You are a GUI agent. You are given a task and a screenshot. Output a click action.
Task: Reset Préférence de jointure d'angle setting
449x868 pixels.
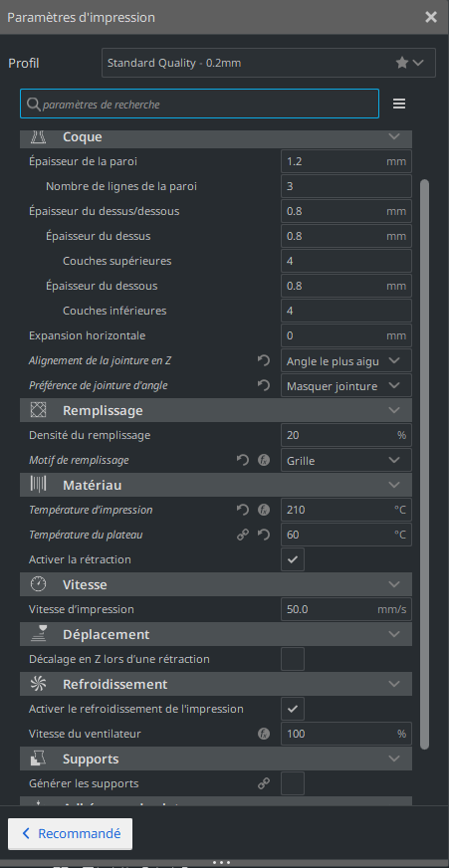tap(264, 385)
